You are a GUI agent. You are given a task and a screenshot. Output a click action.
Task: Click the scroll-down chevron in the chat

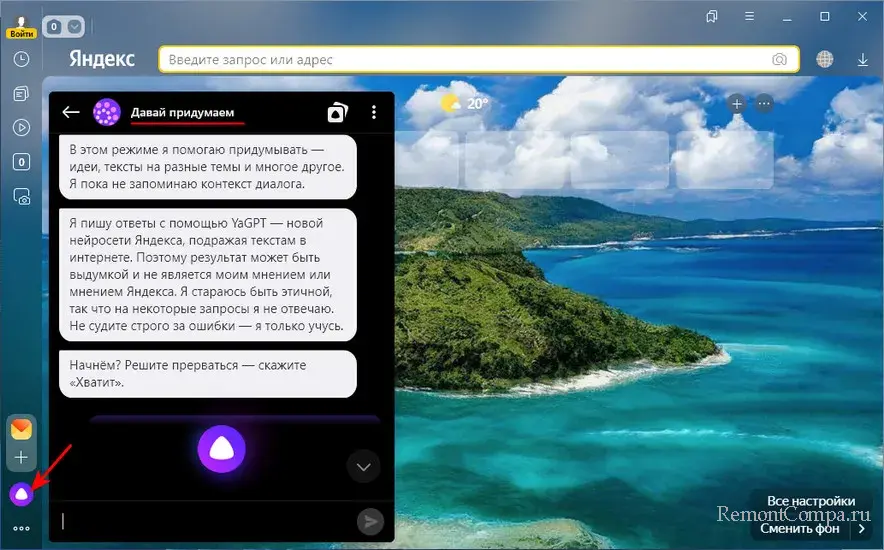(x=363, y=466)
